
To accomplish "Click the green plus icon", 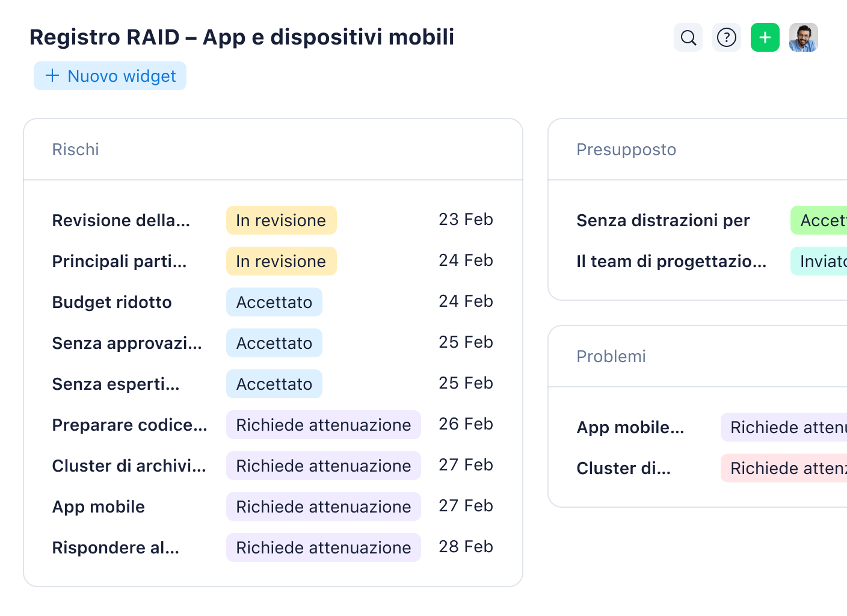I will [x=765, y=37].
